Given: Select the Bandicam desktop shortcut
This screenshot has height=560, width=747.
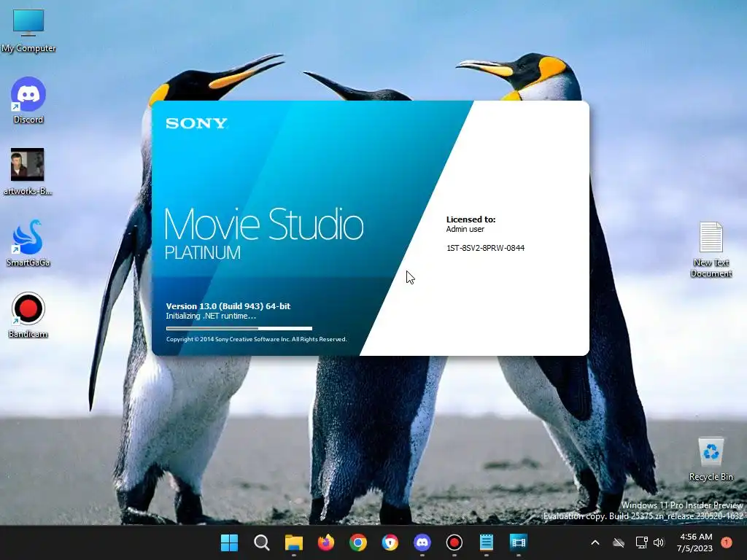Looking at the screenshot, I should [28, 315].
